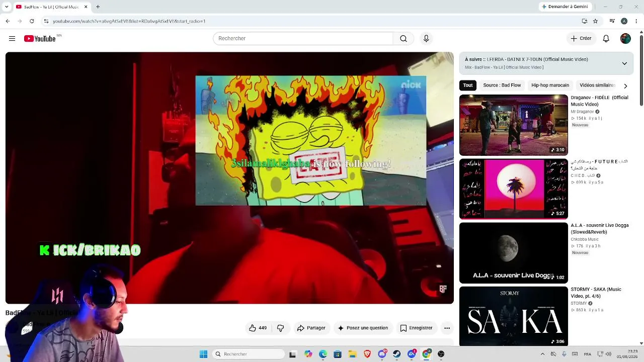Open a new browser tab
This screenshot has height=362, width=644.
[98, 7]
